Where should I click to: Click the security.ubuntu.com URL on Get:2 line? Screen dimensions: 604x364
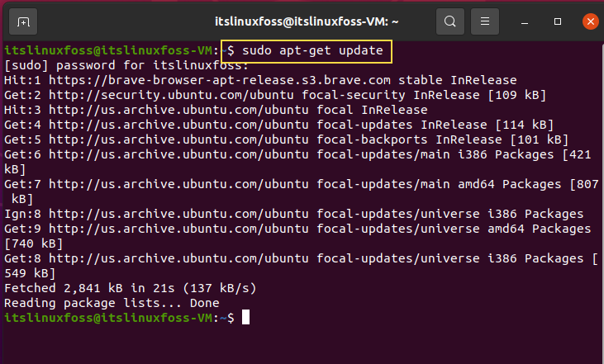pos(171,95)
